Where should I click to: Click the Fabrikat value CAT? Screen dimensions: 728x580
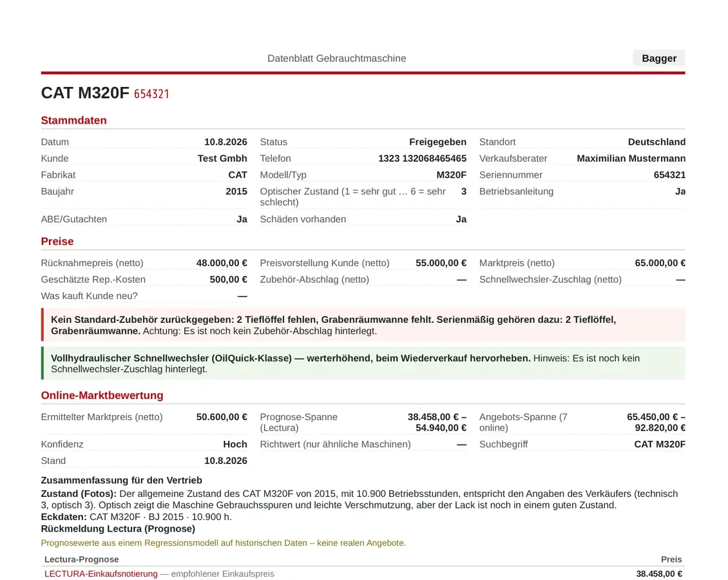(238, 175)
